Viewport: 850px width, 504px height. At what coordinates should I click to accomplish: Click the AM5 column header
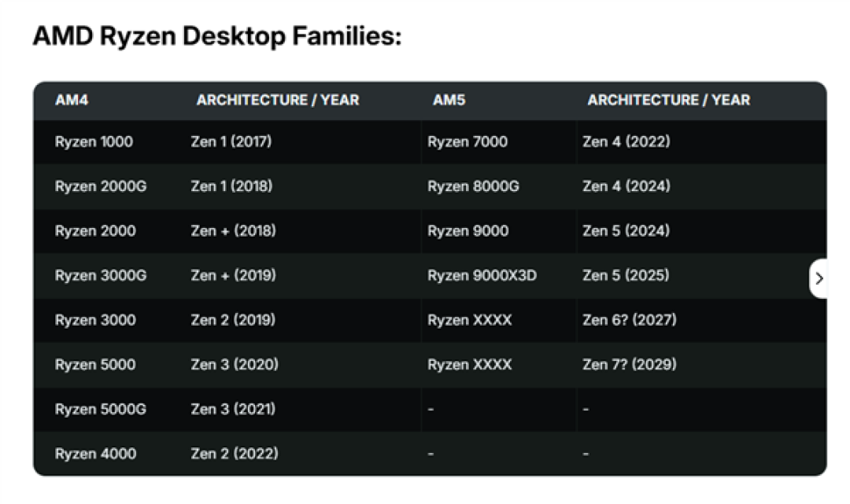pyautogui.click(x=449, y=100)
